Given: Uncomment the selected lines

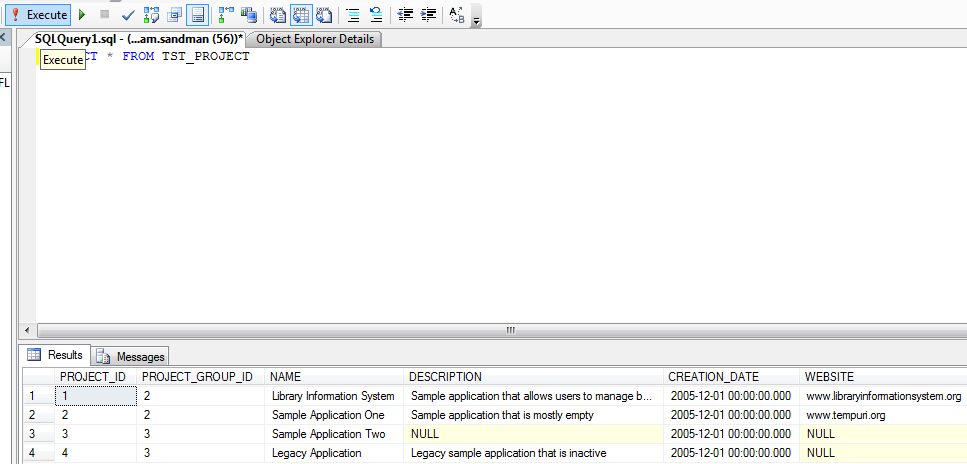Looking at the screenshot, I should (376, 15).
